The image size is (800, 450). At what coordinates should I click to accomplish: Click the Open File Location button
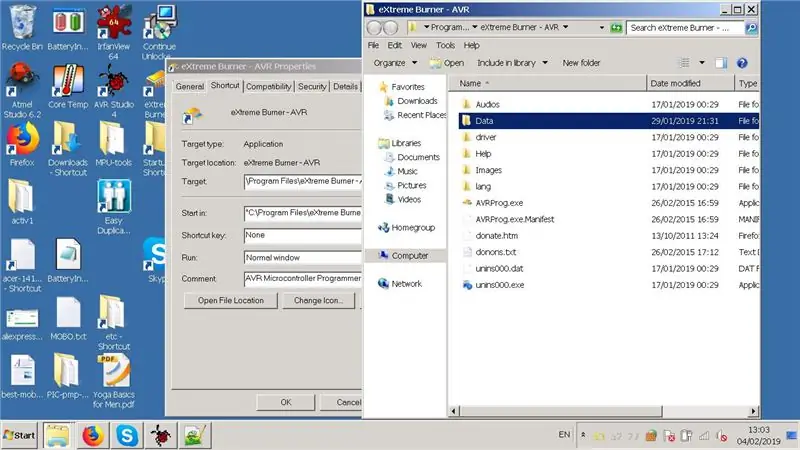[x=231, y=301]
